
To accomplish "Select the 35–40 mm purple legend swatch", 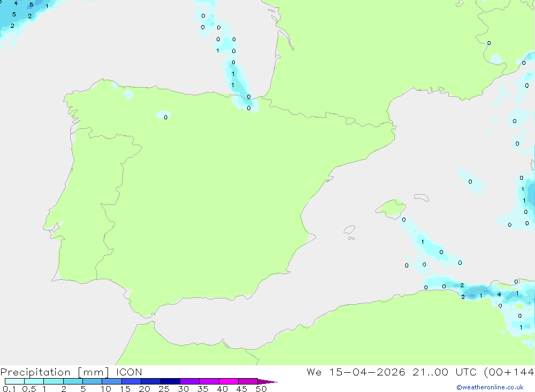I will (209, 381).
